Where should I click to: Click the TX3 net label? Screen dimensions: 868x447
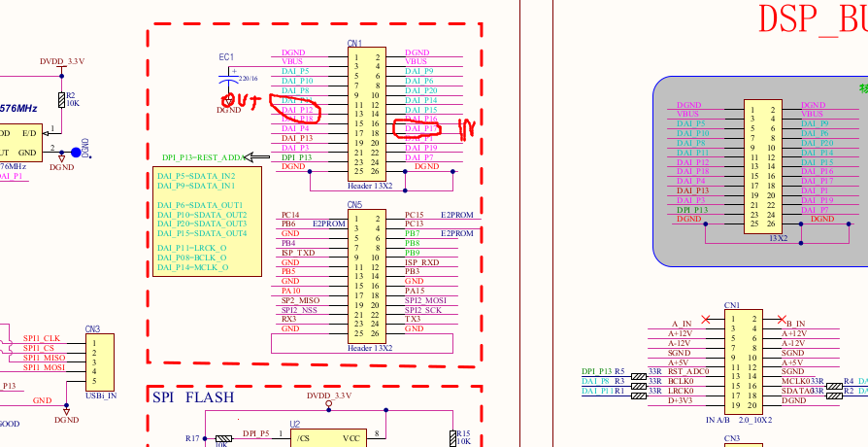click(413, 319)
